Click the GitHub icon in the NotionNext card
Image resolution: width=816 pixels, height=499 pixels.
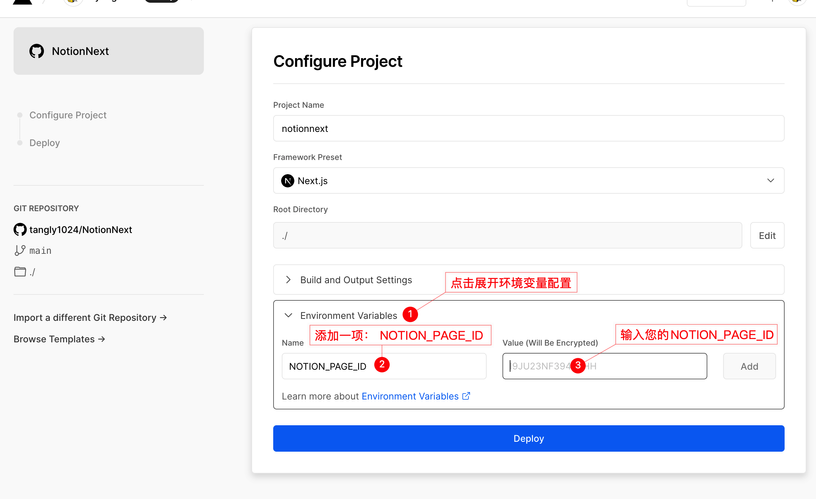(37, 51)
